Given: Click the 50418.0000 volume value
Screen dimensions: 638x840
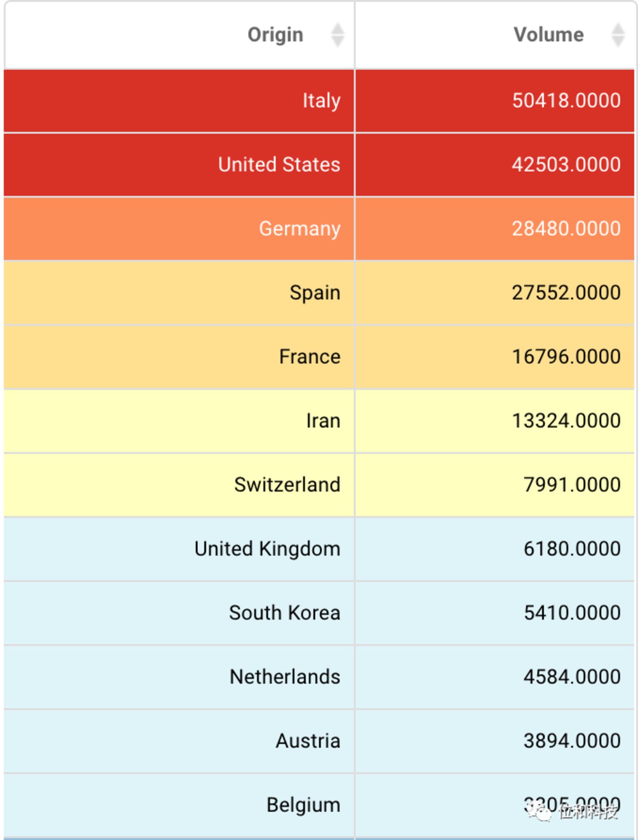Looking at the screenshot, I should point(566,100).
